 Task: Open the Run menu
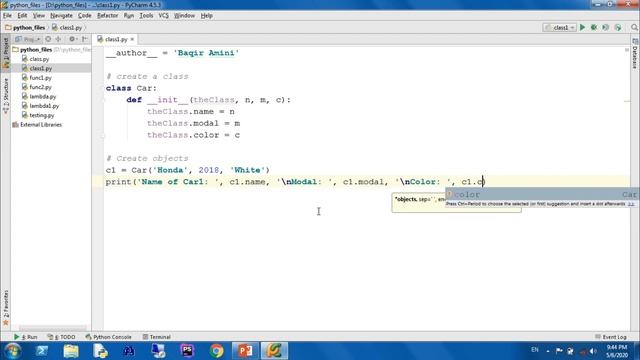tap(129, 16)
